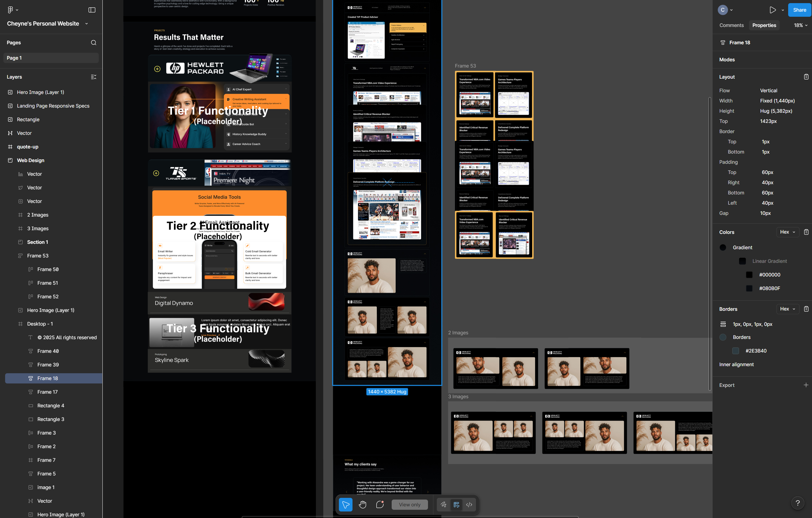Click the Present play icon
This screenshot has width=812, height=518.
point(773,10)
